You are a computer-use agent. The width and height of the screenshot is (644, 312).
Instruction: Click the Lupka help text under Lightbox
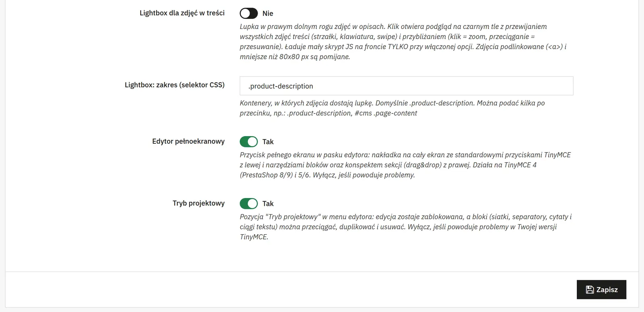(x=403, y=41)
